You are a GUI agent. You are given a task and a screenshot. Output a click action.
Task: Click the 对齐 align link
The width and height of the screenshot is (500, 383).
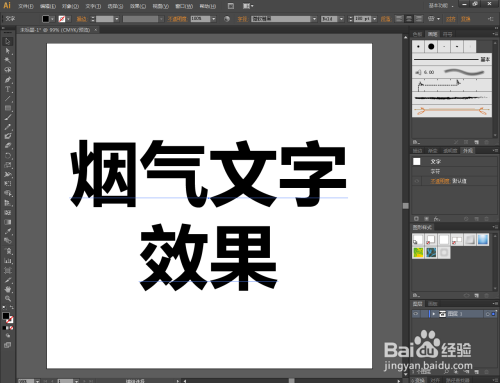[x=450, y=19]
